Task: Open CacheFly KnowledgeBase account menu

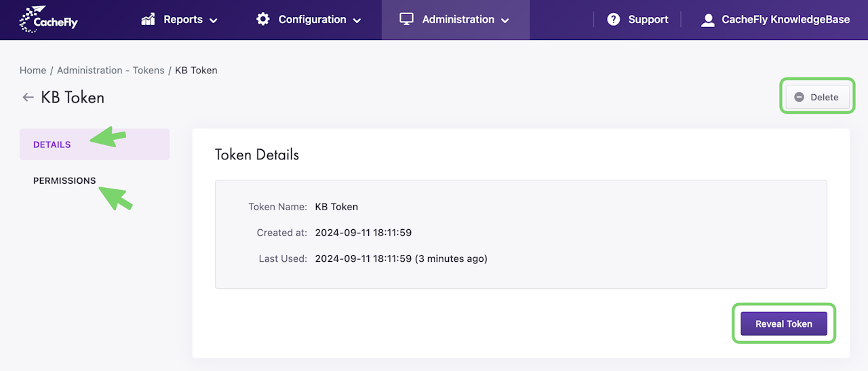Action: tap(785, 20)
